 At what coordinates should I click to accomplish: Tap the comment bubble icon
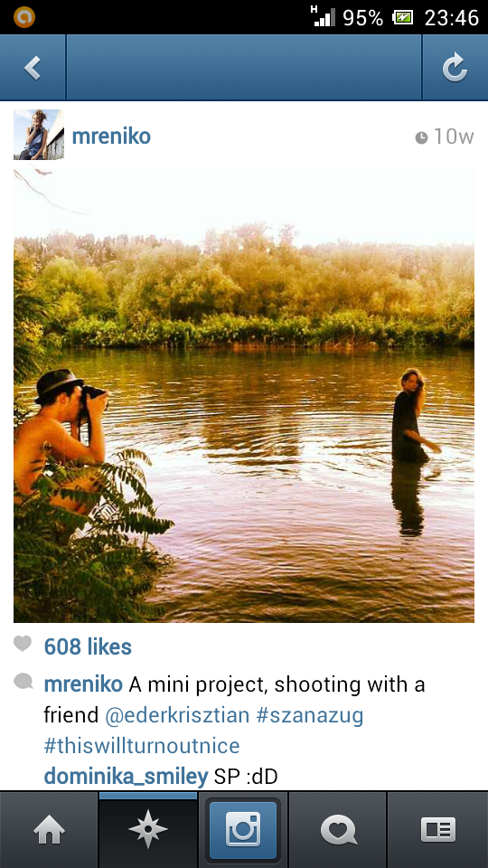(x=23, y=682)
